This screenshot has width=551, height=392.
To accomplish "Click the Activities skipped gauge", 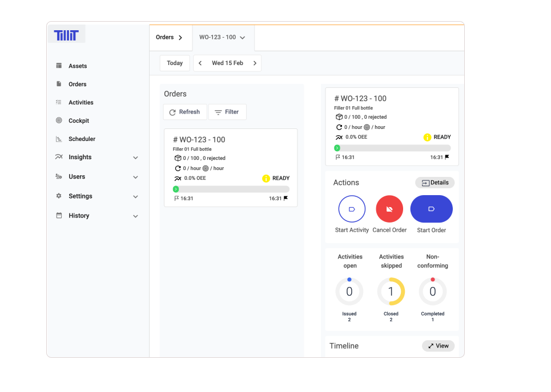I will tap(391, 292).
